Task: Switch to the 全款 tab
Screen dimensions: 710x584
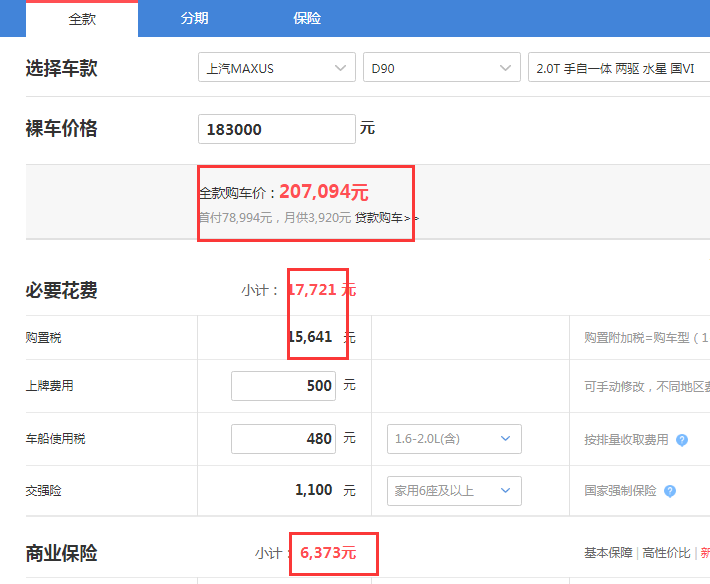Action: pyautogui.click(x=82, y=19)
